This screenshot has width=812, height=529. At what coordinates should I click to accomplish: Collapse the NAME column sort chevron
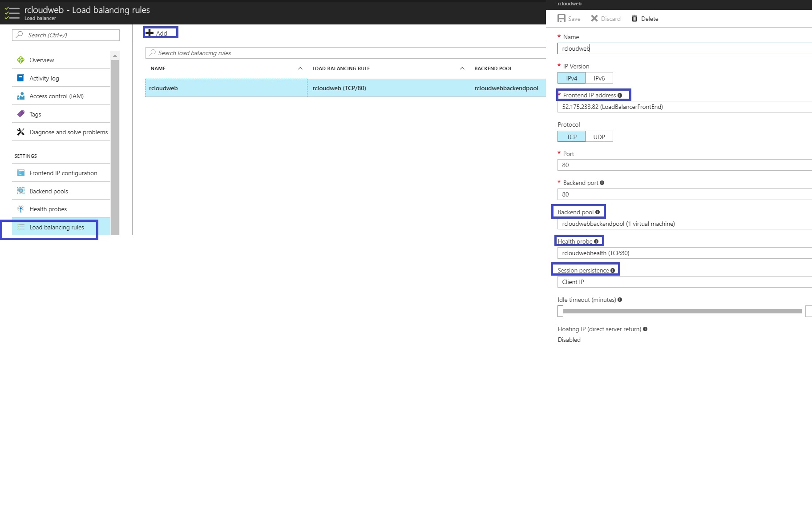pyautogui.click(x=300, y=68)
